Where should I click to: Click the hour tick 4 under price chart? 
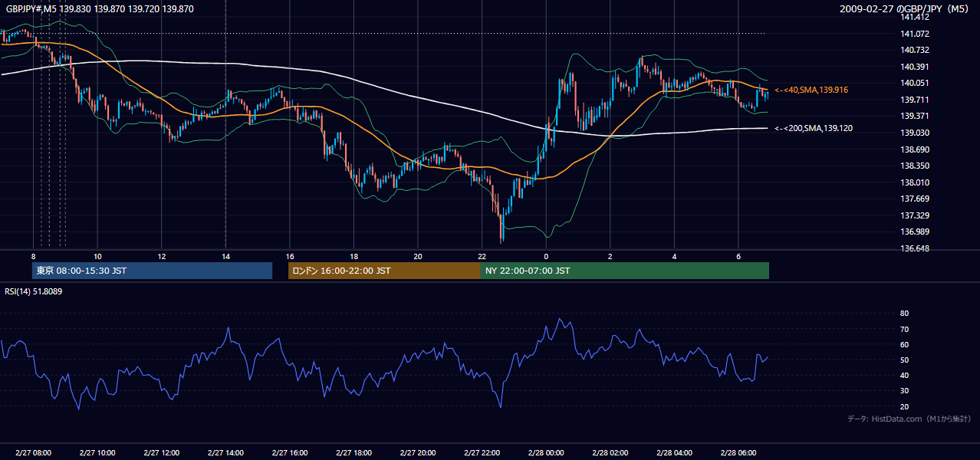coord(674,256)
